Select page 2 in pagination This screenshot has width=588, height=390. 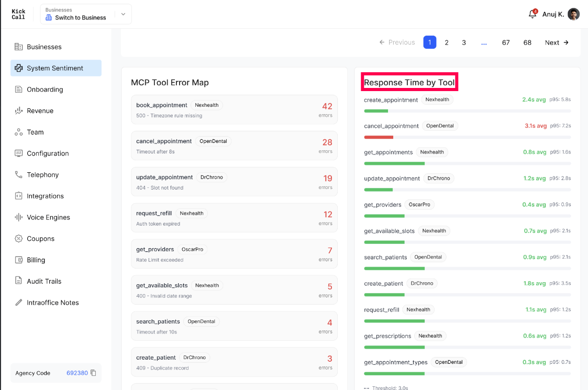tap(447, 42)
